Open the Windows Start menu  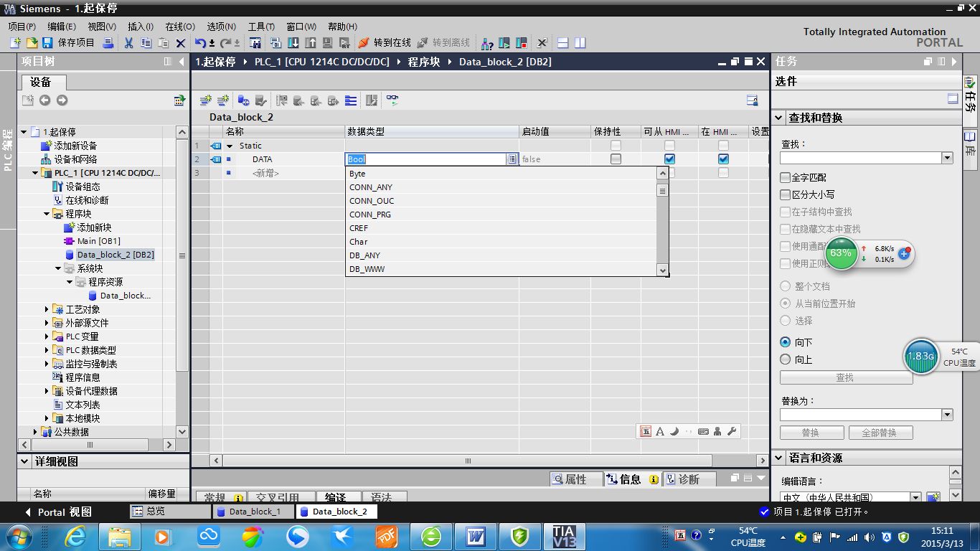tap(17, 536)
